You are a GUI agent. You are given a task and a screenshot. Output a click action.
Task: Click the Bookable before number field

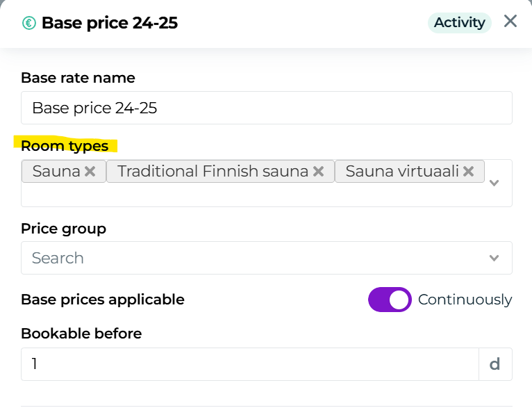click(250, 364)
